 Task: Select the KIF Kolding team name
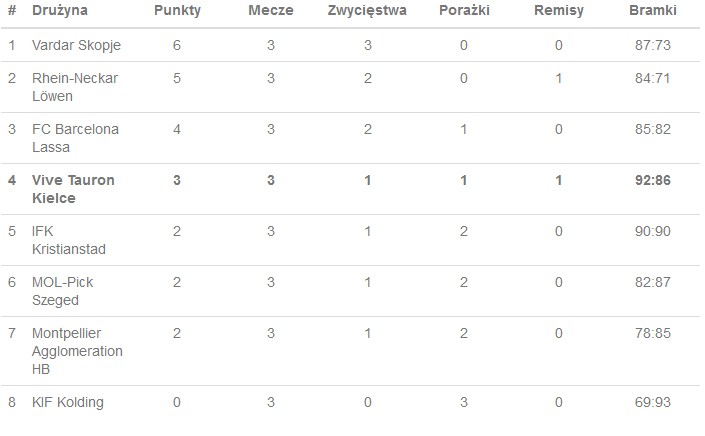pyautogui.click(x=67, y=402)
